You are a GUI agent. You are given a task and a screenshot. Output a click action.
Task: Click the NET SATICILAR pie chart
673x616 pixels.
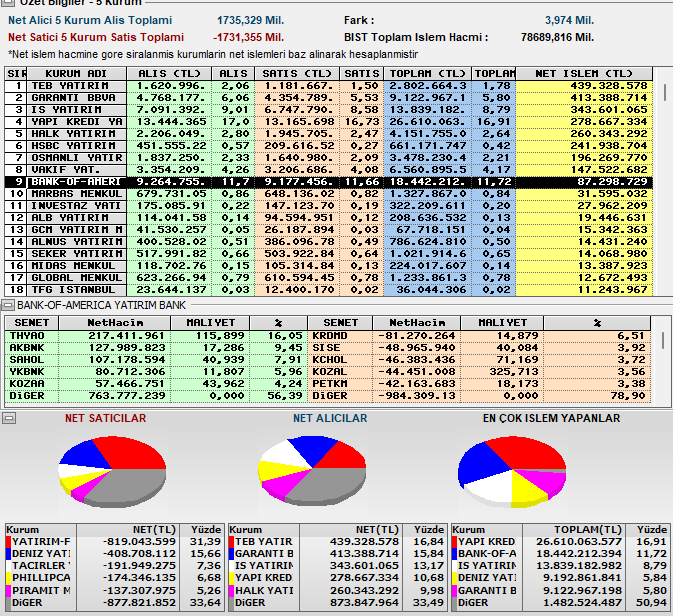coord(112,470)
